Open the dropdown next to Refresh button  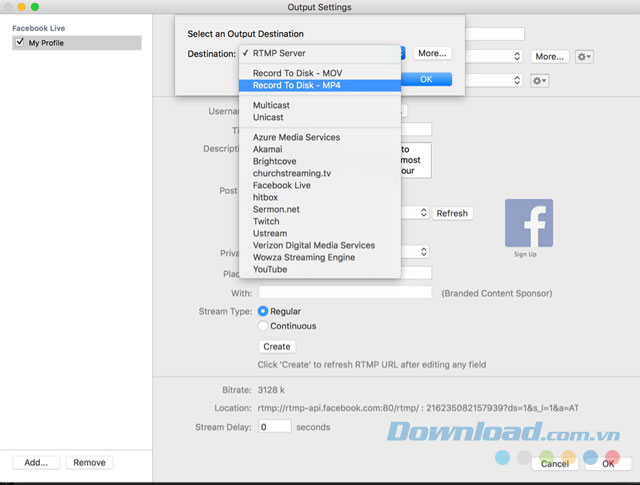pyautogui.click(x=415, y=213)
